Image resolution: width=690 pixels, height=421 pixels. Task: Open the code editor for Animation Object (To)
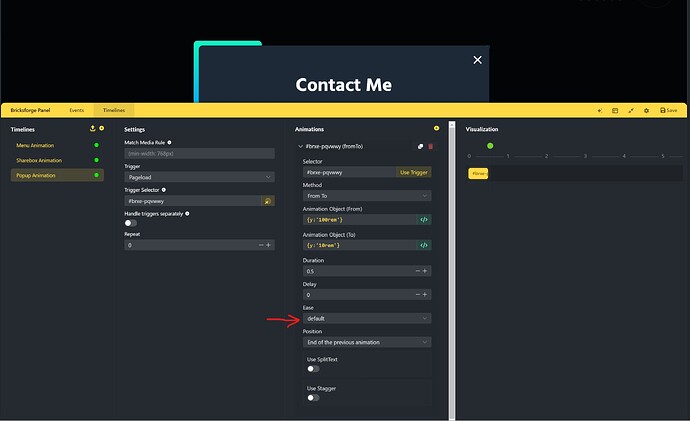[424, 245]
